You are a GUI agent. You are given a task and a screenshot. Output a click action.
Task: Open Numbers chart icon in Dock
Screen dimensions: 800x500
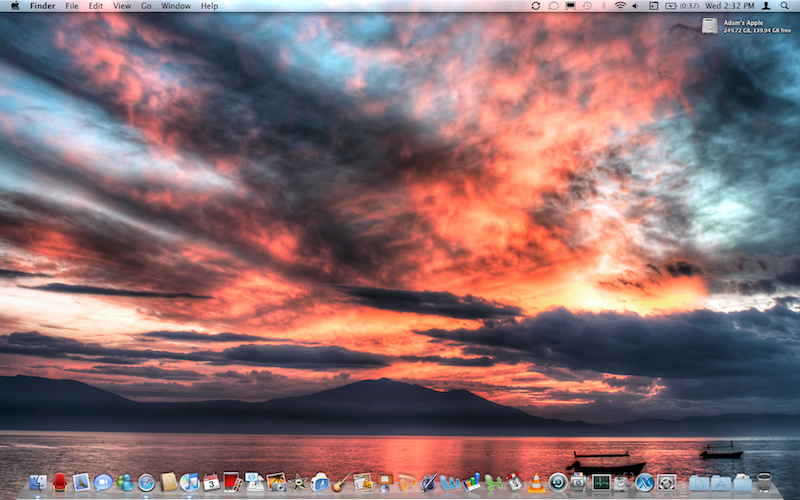tap(472, 482)
